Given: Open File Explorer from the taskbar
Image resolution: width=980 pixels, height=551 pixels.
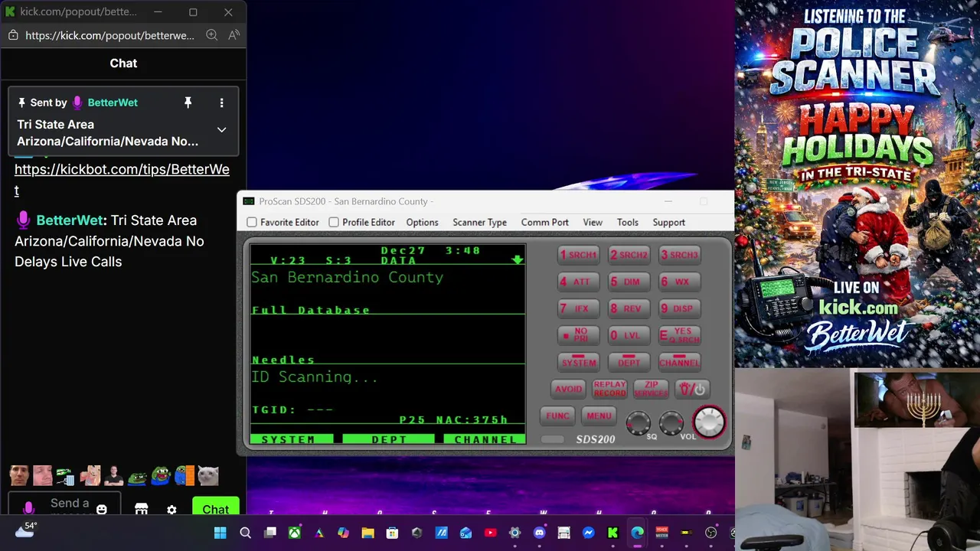Looking at the screenshot, I should (x=367, y=533).
